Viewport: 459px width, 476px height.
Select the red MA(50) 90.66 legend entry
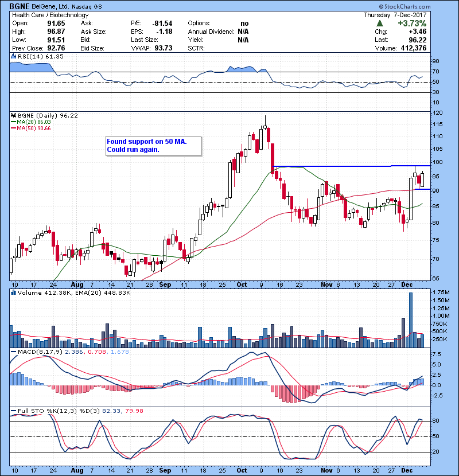(x=30, y=128)
